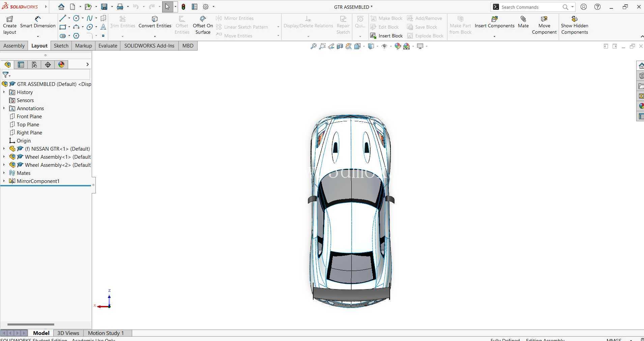Screen dimensions: 644x341
Task: Click the Zoom to Area icon
Action: click(322, 46)
